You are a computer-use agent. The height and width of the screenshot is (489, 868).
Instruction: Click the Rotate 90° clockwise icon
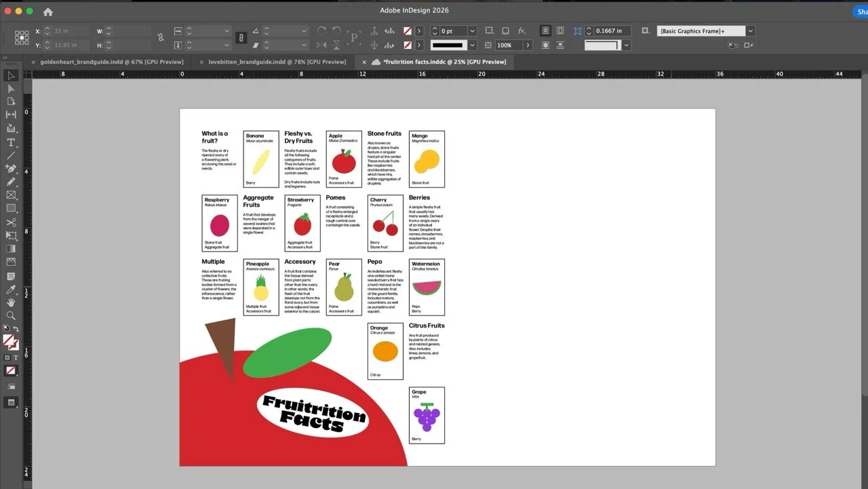pos(321,31)
